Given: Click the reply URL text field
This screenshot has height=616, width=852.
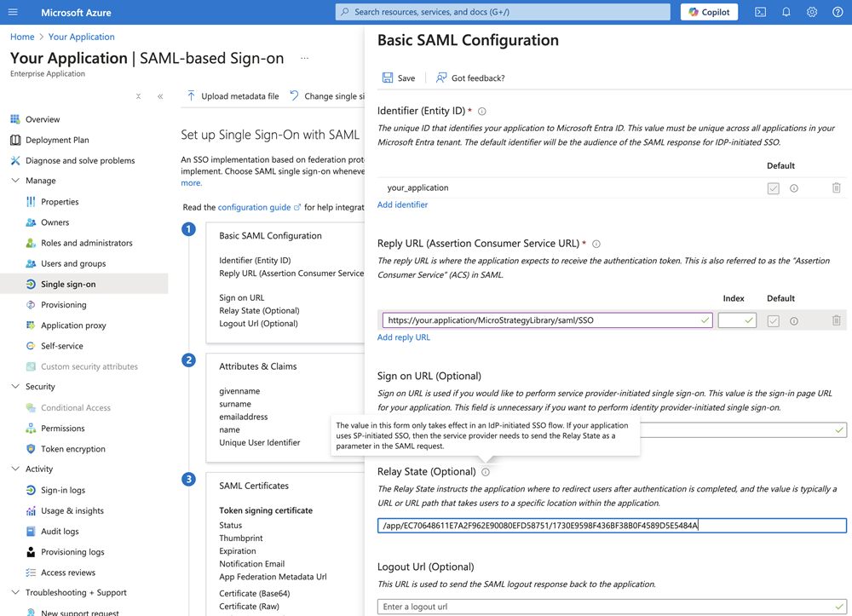Looking at the screenshot, I should point(547,320).
